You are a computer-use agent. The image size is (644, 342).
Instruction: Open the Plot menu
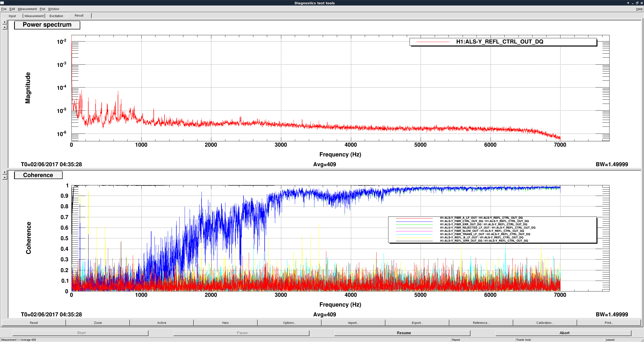[x=42, y=9]
